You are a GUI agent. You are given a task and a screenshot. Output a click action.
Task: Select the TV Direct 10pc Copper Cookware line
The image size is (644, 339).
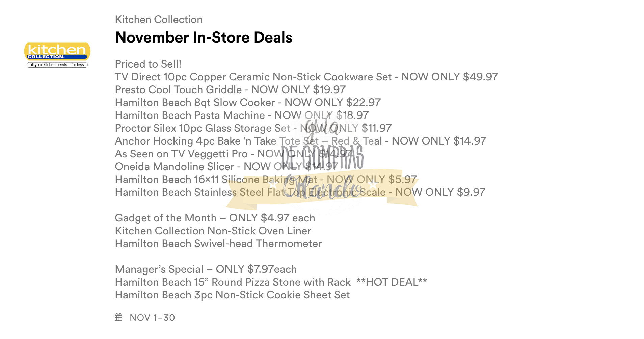click(x=306, y=77)
